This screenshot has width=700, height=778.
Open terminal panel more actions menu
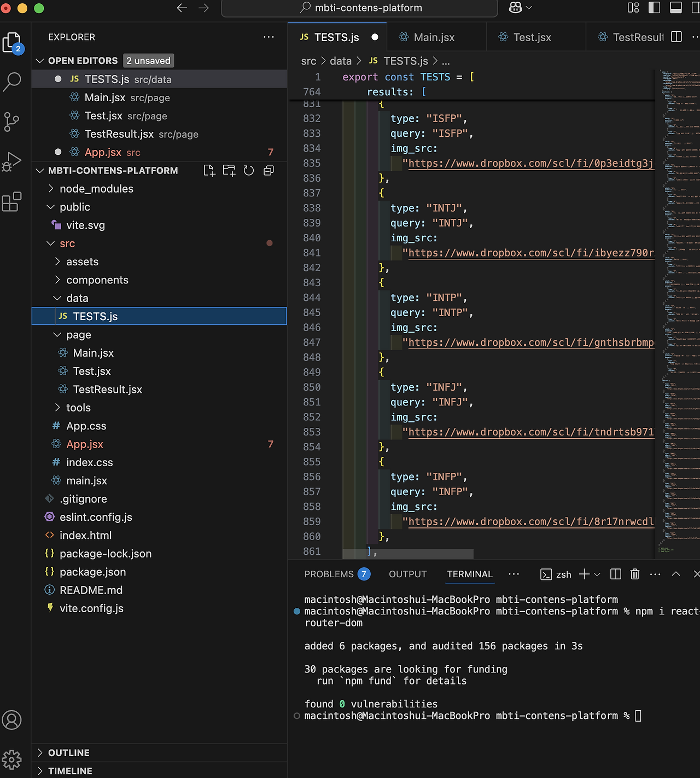[655, 574]
